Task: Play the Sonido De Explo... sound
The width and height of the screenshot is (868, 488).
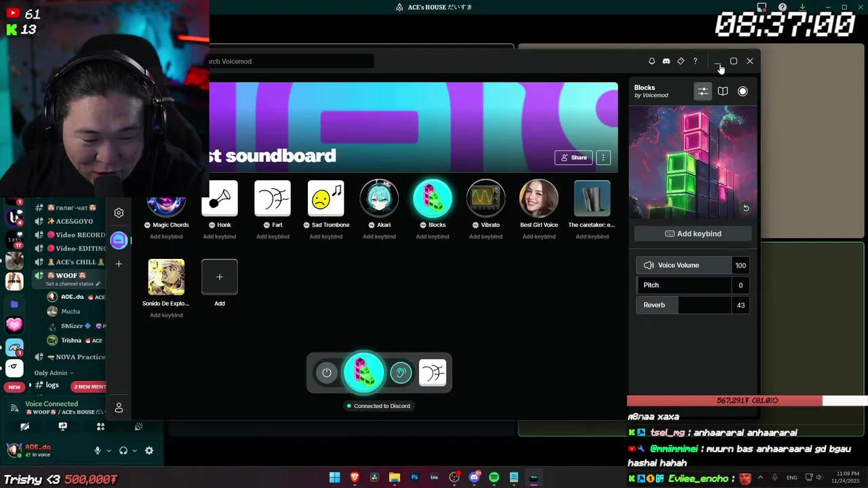Action: (166, 277)
